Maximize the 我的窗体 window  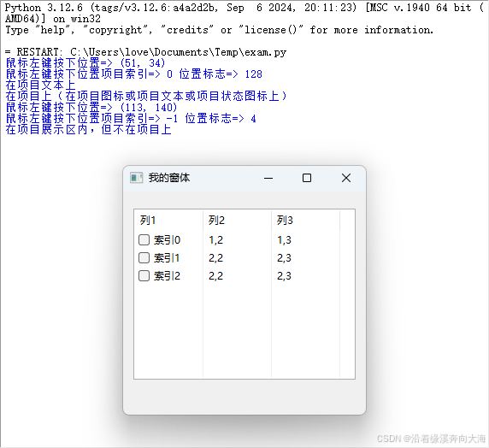[307, 178]
